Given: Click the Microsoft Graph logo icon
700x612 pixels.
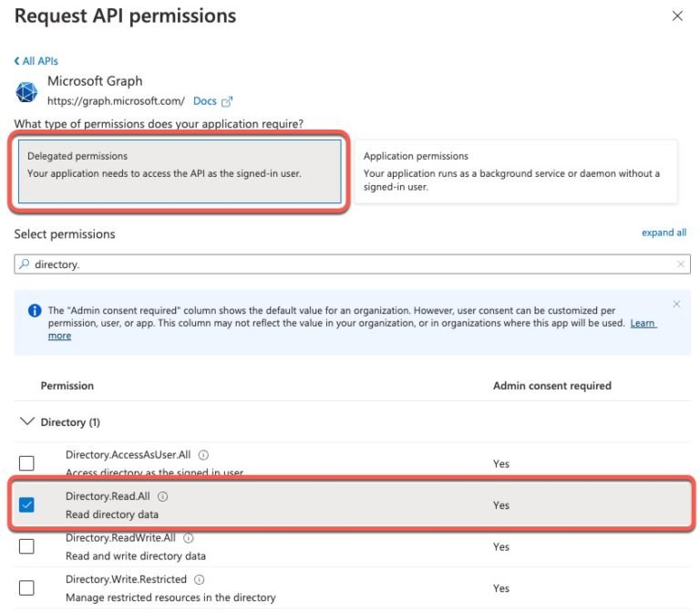Looking at the screenshot, I should point(27,92).
